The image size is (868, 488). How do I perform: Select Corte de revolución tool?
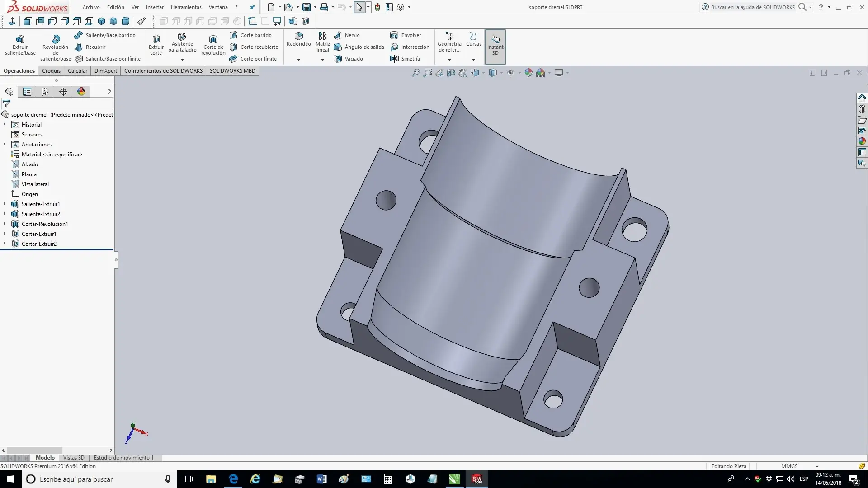click(213, 45)
